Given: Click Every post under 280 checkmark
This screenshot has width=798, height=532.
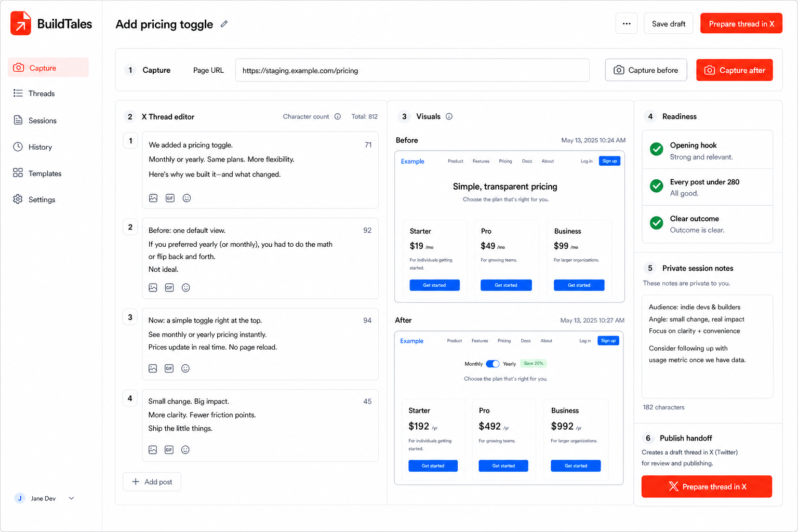Looking at the screenshot, I should click(x=657, y=186).
